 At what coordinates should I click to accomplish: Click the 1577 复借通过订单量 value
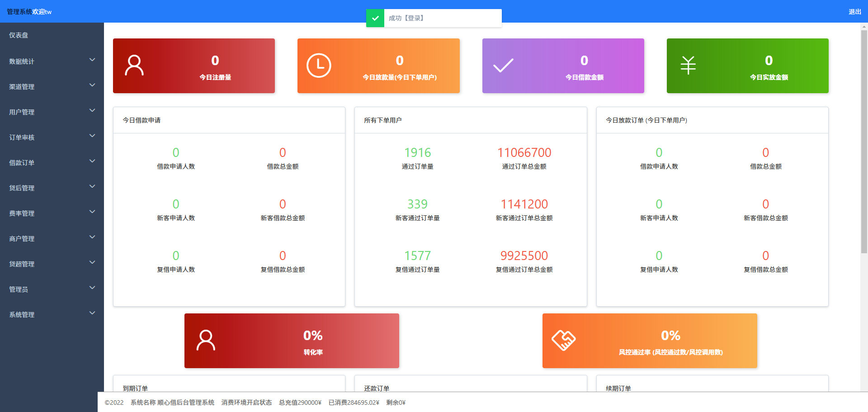click(417, 256)
